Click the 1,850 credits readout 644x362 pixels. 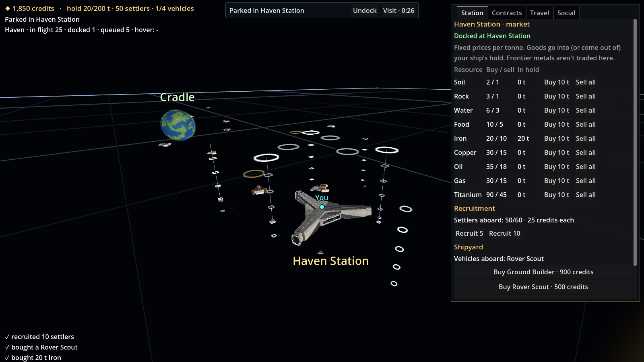pyautogui.click(x=33, y=8)
